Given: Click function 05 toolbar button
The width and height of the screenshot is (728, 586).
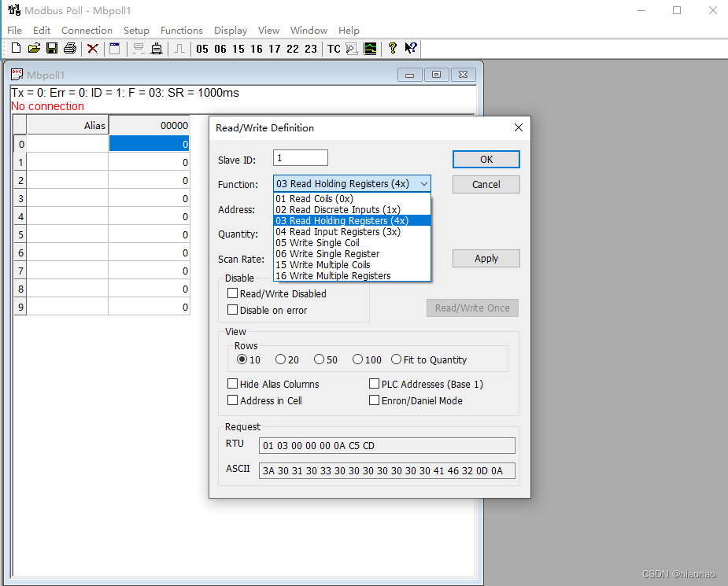Looking at the screenshot, I should coord(202,49).
